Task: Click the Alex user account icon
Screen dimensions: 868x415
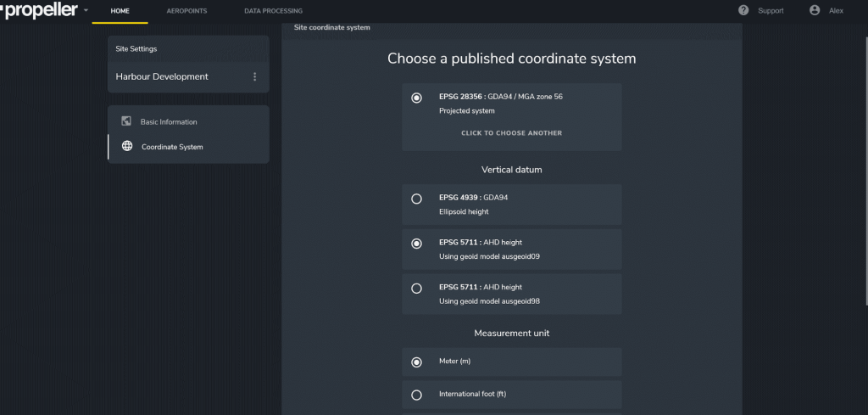Action: (x=815, y=10)
